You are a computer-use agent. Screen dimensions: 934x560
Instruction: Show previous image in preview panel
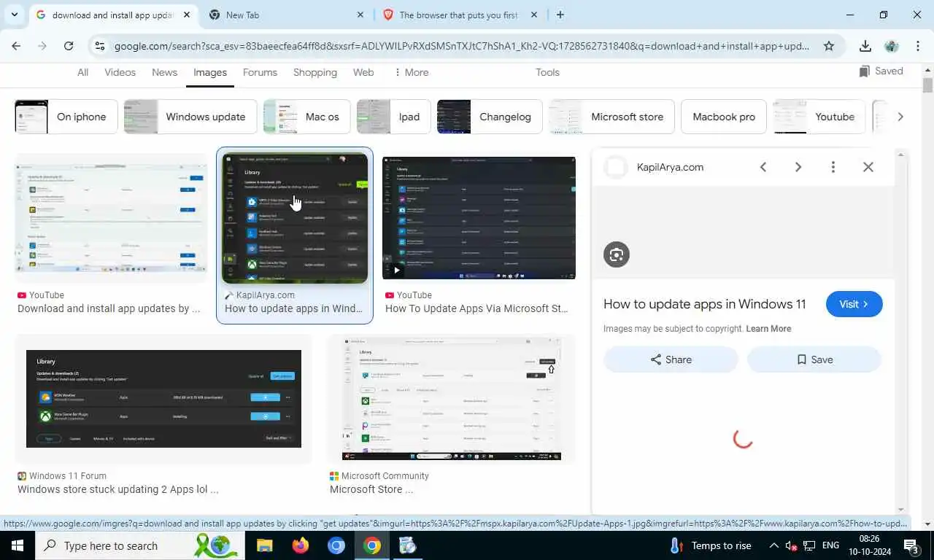(763, 167)
